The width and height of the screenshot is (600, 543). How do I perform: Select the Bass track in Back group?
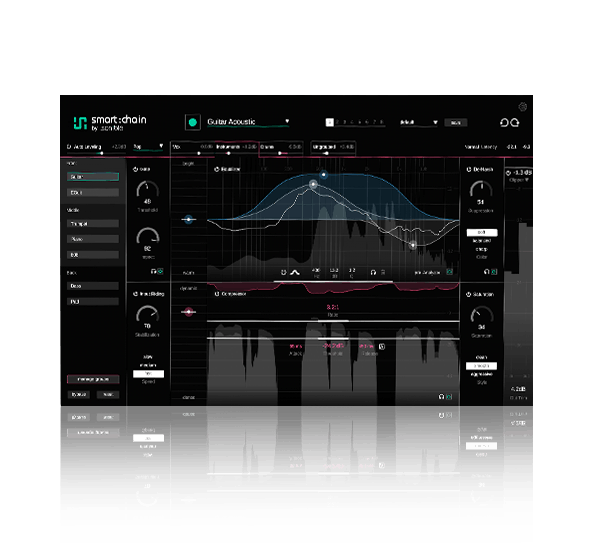[x=93, y=286]
